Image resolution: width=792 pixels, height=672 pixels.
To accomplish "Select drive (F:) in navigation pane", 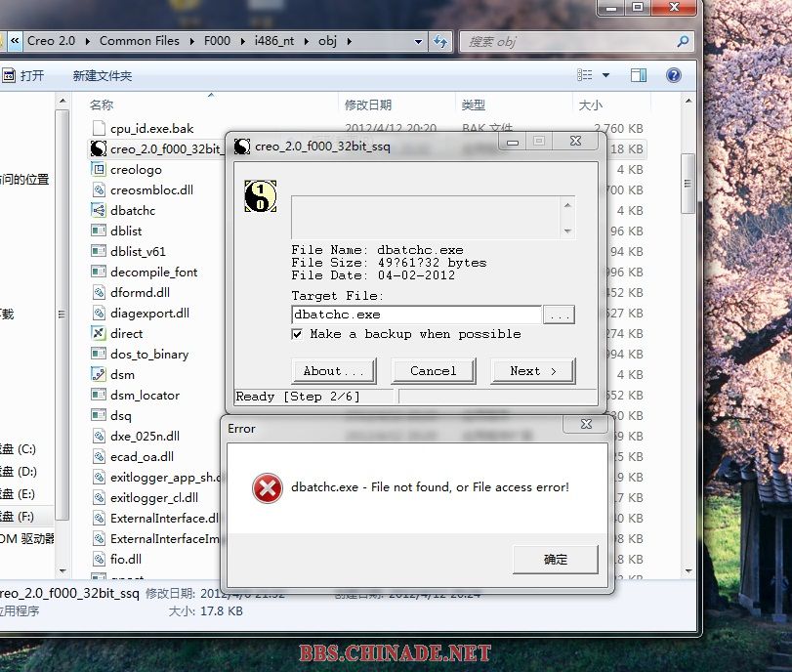I will (x=19, y=517).
